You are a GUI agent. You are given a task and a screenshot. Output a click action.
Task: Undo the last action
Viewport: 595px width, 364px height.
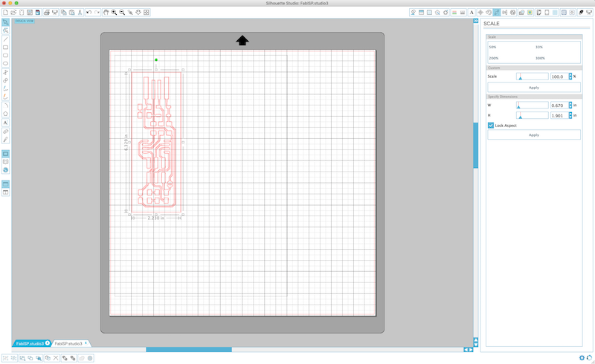pos(89,13)
